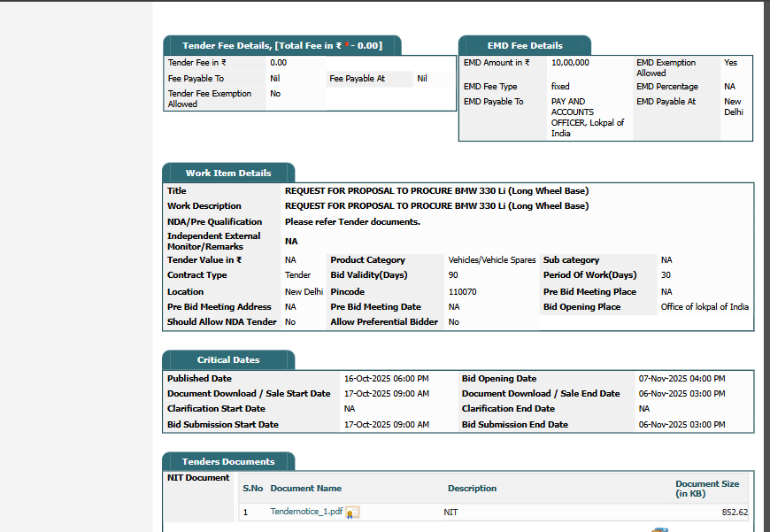Select the Title row's REQUEST FOR PROPOSAL text

tap(436, 190)
